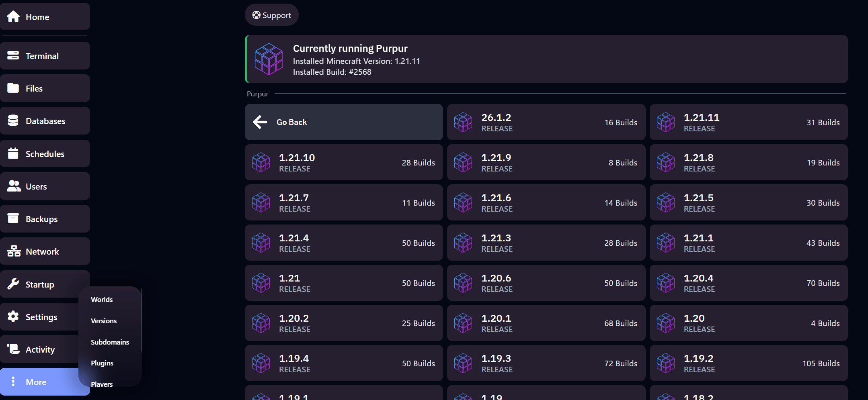The image size is (868, 400).
Task: Click the Purpur cube icon for 1.21.4
Action: tap(261, 243)
